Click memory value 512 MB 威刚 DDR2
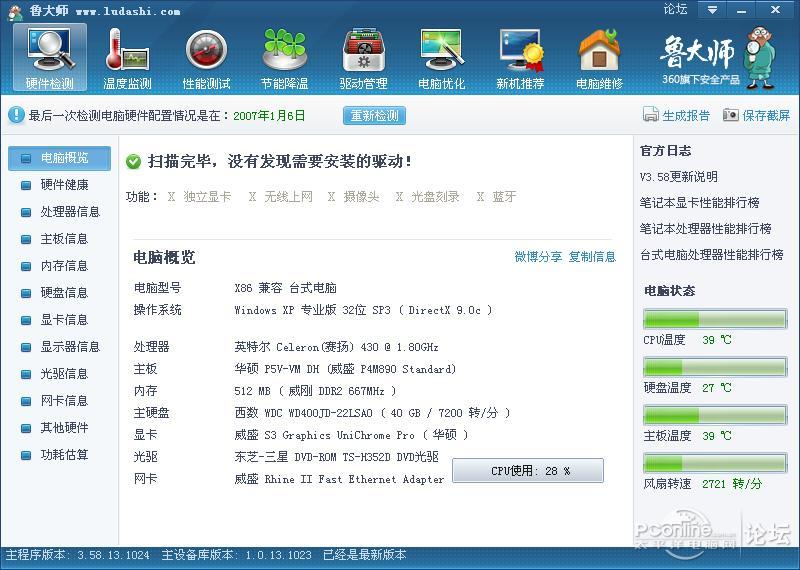Image resolution: width=800 pixels, height=570 pixels. tap(315, 391)
